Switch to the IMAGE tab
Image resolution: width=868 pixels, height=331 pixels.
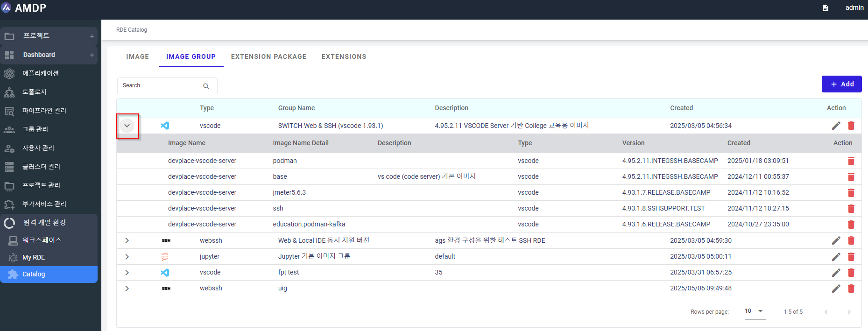(x=137, y=56)
